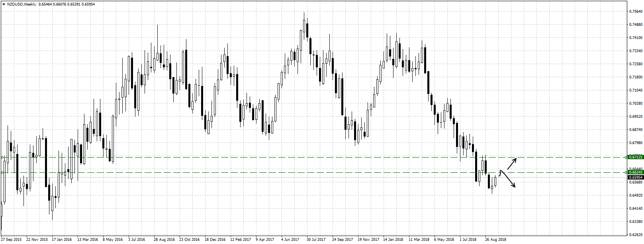The width and height of the screenshot is (644, 244).
Task: Click the highest candle near 0.75640 peak
Action: tap(304, 26)
